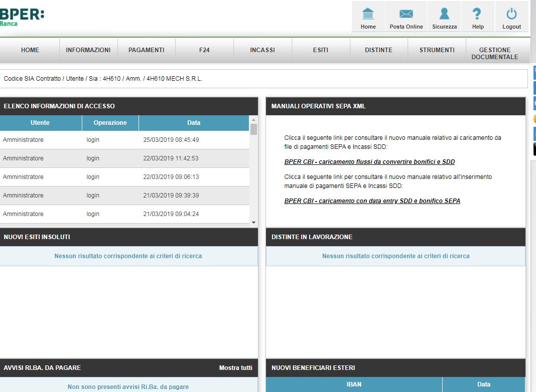Click the Home bank building icon
The width and height of the screenshot is (536, 392).
pos(368,14)
